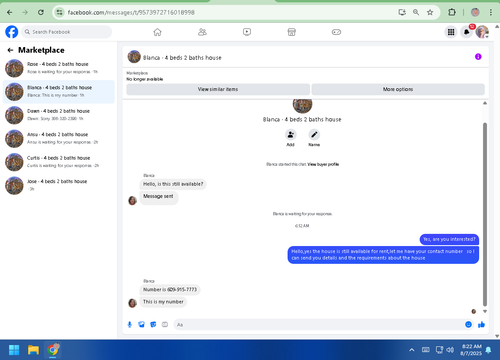500x360 pixels.
Task: Open the Ansu - 4 beds 2 baths house chat
Action: click(x=59, y=138)
